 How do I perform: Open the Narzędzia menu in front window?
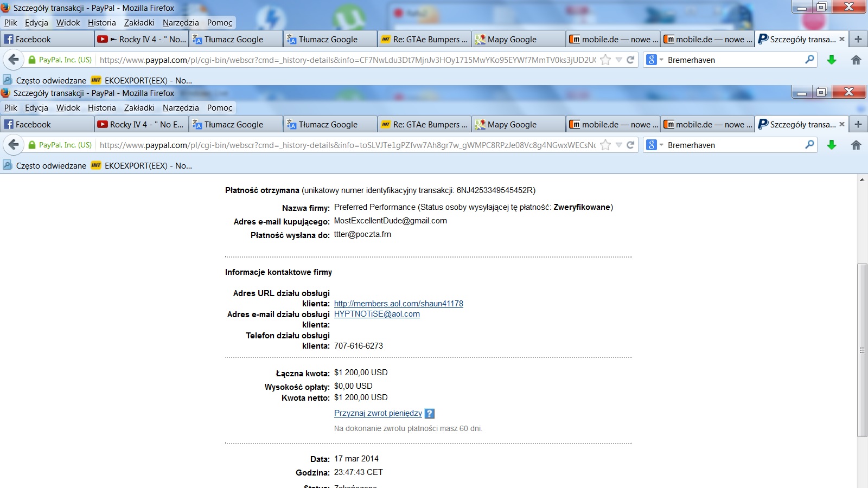(181, 107)
